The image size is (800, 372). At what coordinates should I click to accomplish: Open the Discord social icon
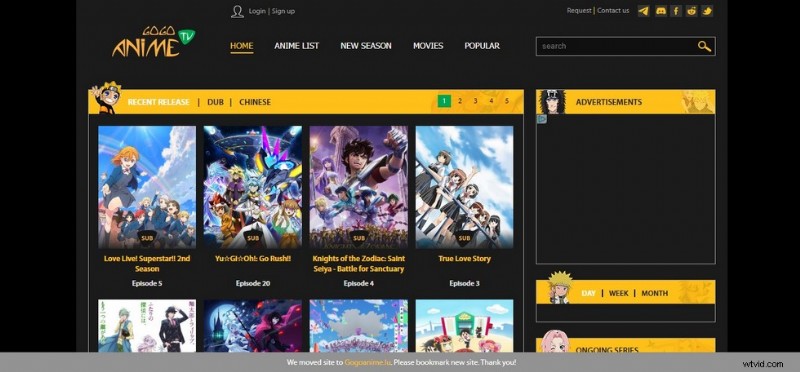click(x=661, y=11)
